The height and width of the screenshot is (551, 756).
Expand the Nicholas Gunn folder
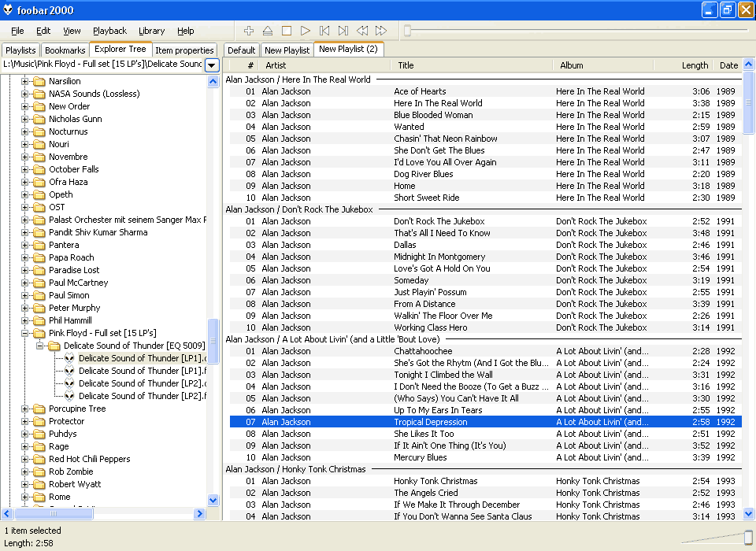click(x=24, y=119)
